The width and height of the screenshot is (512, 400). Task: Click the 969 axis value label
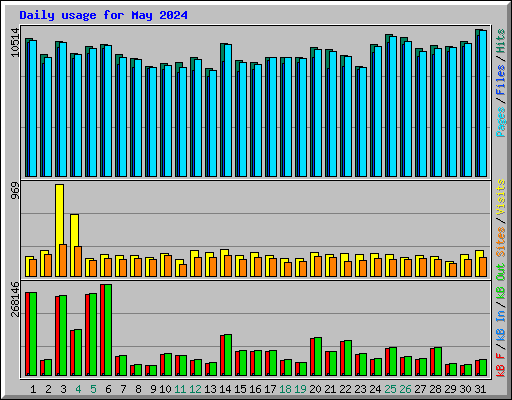tap(15, 191)
